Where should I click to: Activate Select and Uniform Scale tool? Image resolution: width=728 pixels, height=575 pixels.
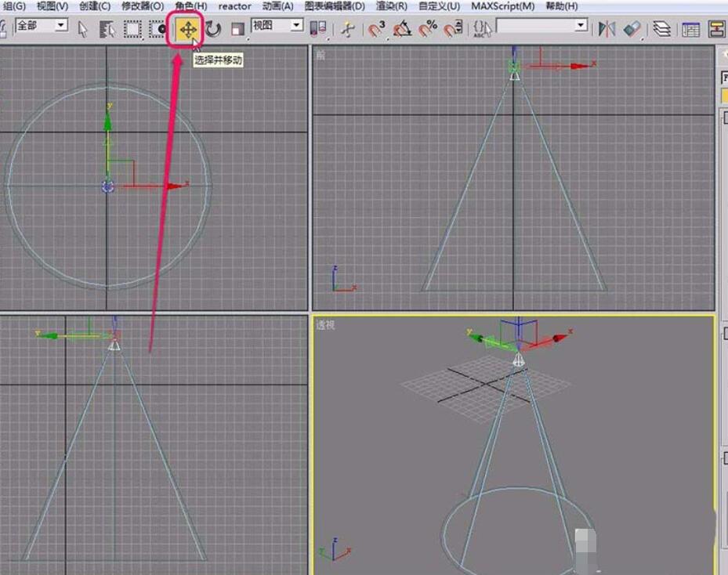tap(238, 30)
